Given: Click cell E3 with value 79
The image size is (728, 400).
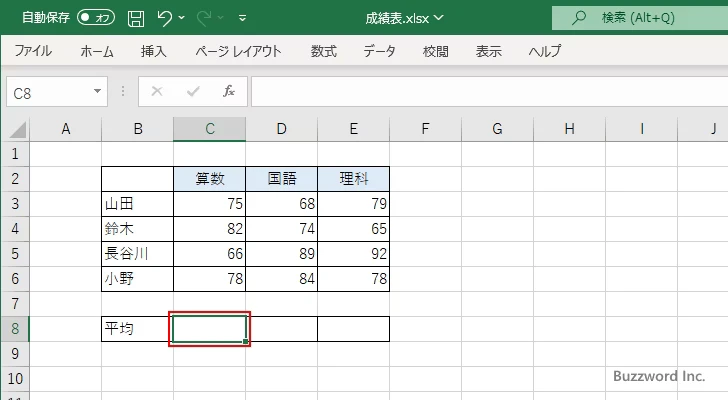Looking at the screenshot, I should [x=353, y=204].
